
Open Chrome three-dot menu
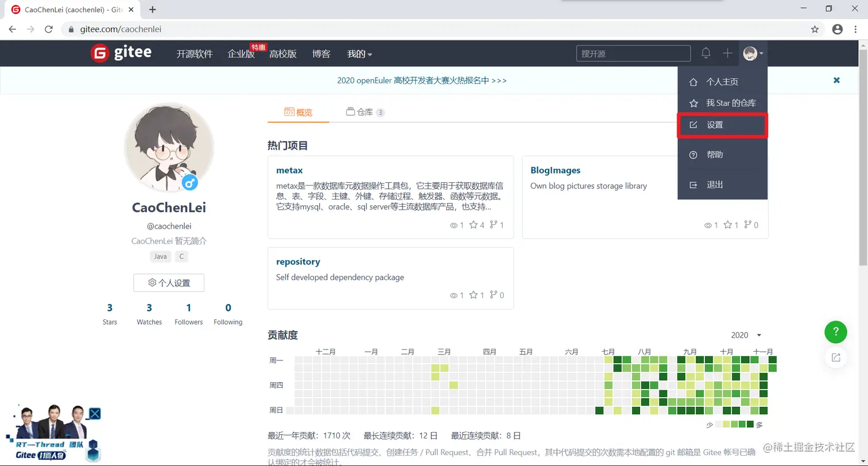[x=856, y=29]
